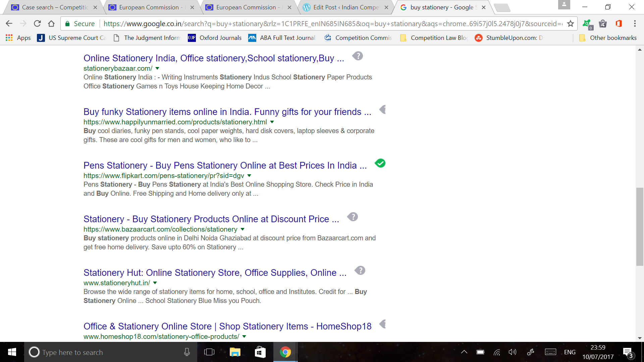Start a voice search with the taskbar microphone
The image size is (644, 362).
pos(187,352)
